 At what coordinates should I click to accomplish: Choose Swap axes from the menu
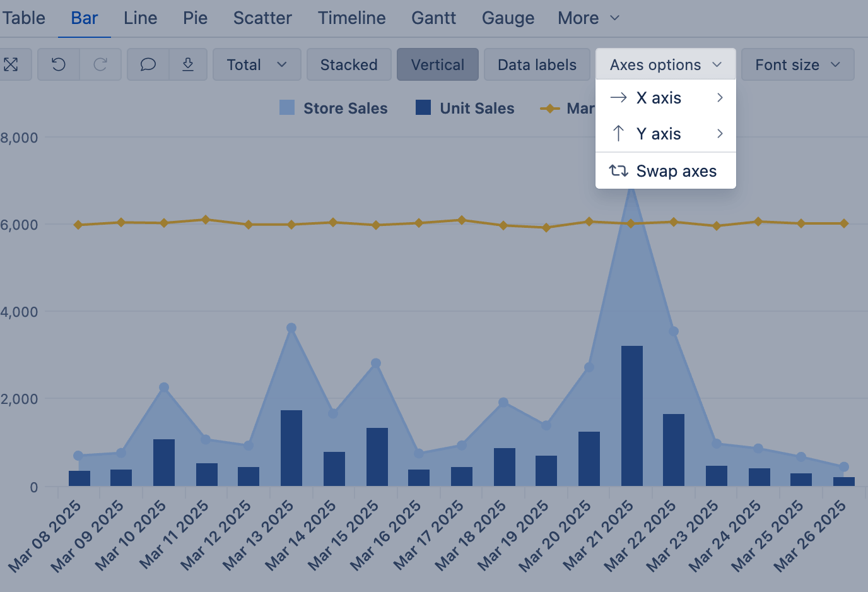click(676, 171)
